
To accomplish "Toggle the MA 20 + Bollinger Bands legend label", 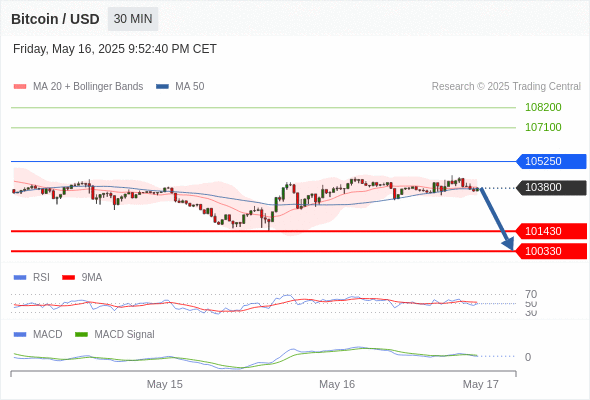I will (88, 87).
